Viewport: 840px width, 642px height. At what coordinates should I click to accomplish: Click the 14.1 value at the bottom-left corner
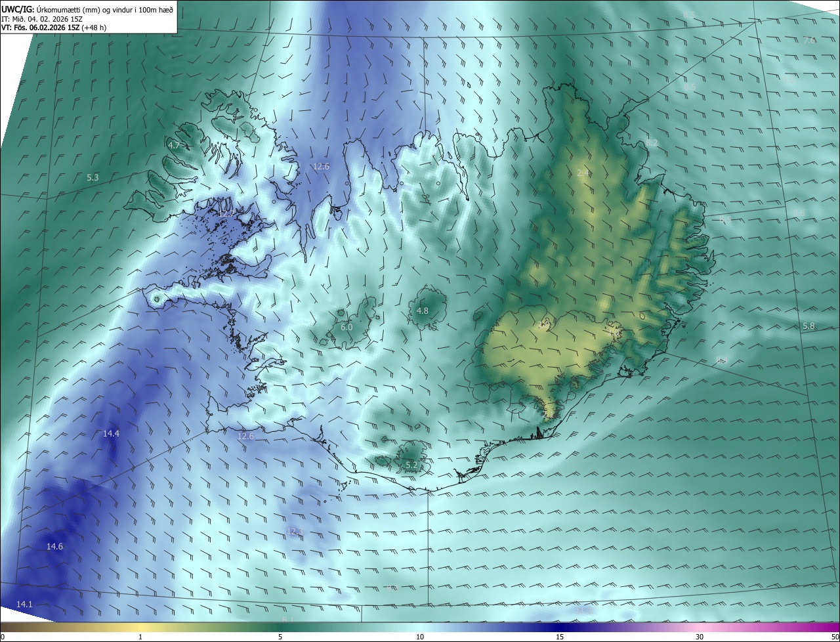point(24,603)
